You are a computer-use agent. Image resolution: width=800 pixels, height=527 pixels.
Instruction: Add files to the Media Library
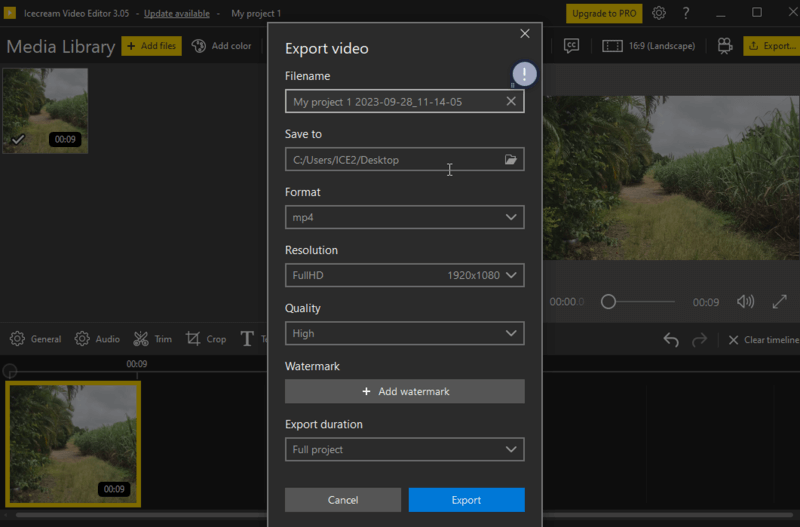pyautogui.click(x=152, y=46)
